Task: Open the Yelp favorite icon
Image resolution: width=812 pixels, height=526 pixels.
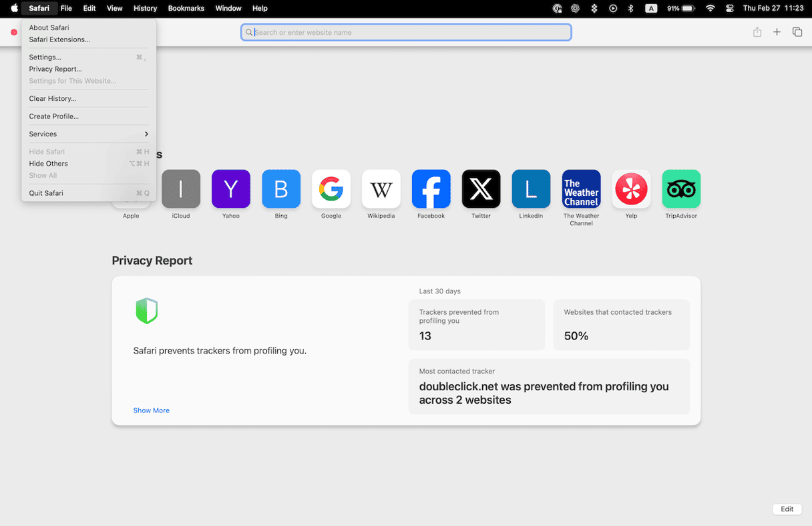Action: click(631, 189)
